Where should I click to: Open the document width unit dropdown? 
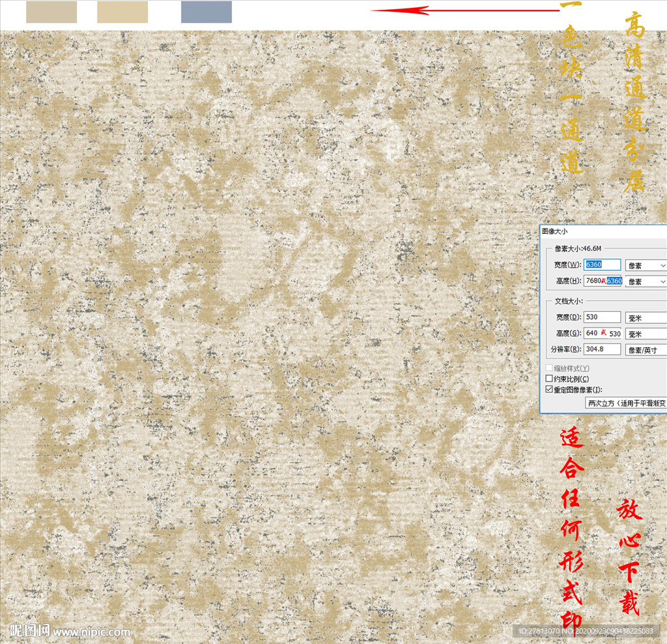click(x=646, y=318)
